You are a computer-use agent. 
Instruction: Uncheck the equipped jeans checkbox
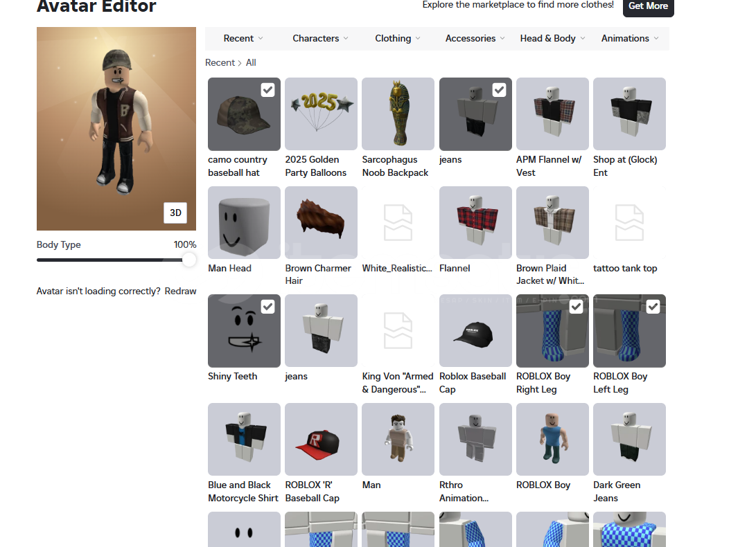(499, 90)
